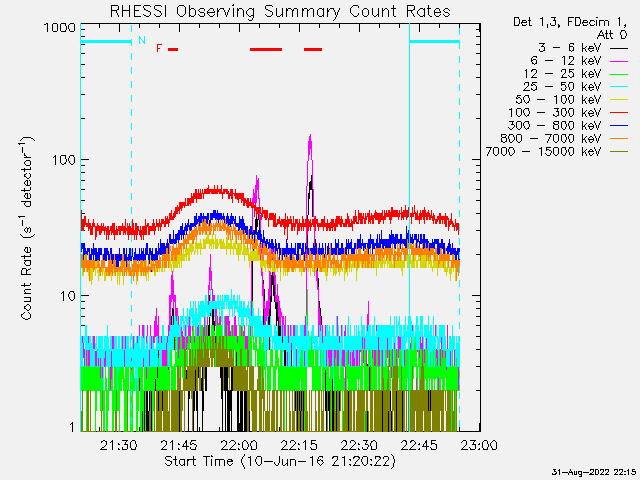Click the cyan night bar at the plot's left edge
Image resolution: width=640 pixels, height=480 pixels.
[x=106, y=41]
